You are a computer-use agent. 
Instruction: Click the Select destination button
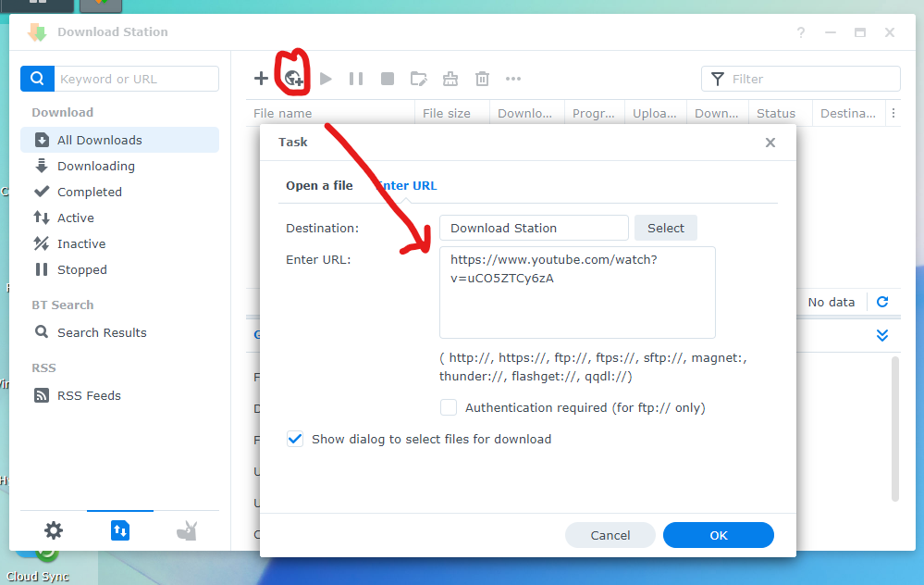point(666,228)
